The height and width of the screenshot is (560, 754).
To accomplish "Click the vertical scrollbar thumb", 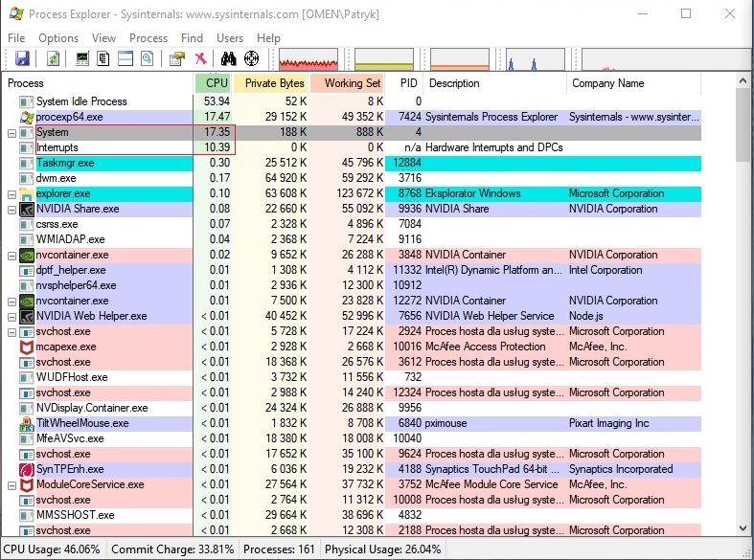I will (x=743, y=124).
